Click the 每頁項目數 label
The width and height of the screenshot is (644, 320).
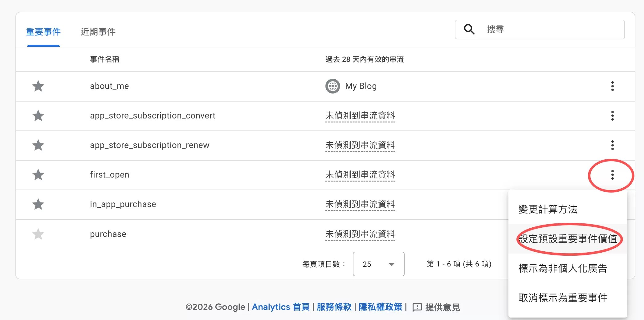324,264
